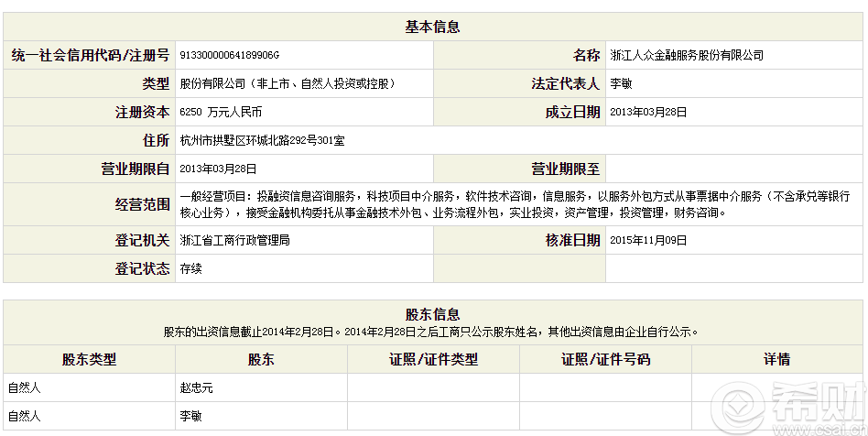Click the 股东 column header
Viewport: 868px width, 436px height.
tap(261, 360)
